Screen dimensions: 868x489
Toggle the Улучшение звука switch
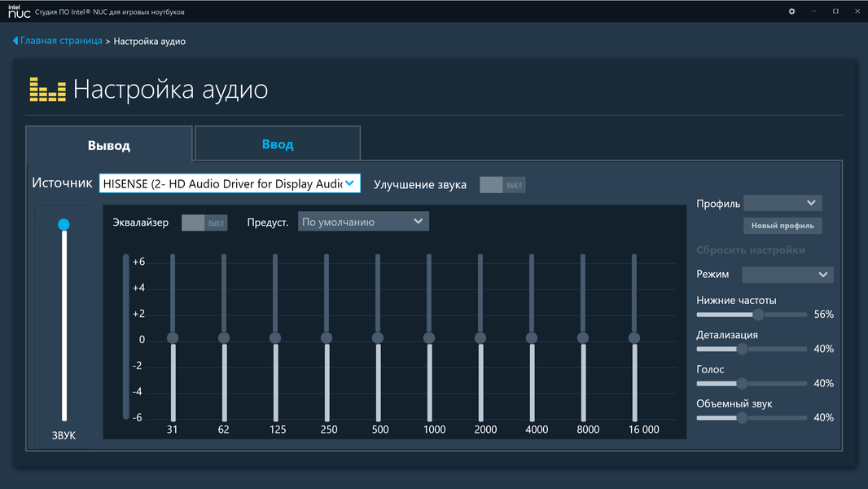tap(502, 185)
